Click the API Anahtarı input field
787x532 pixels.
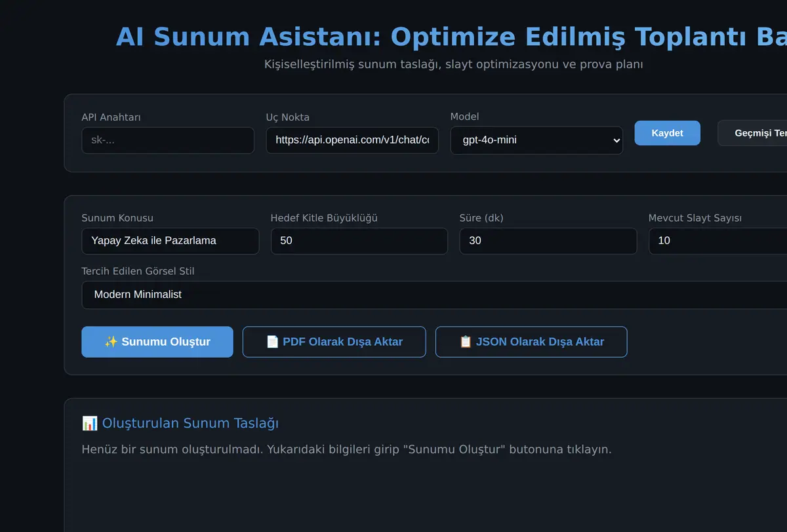pos(168,140)
